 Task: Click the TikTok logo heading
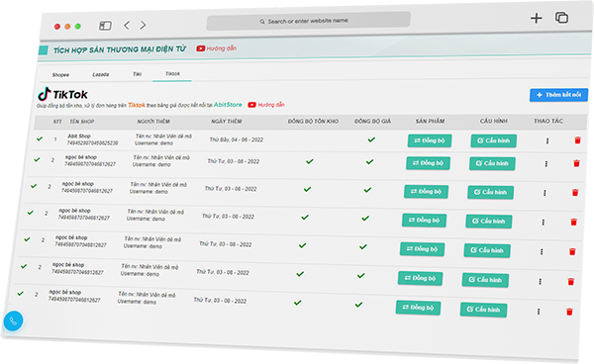63,94
